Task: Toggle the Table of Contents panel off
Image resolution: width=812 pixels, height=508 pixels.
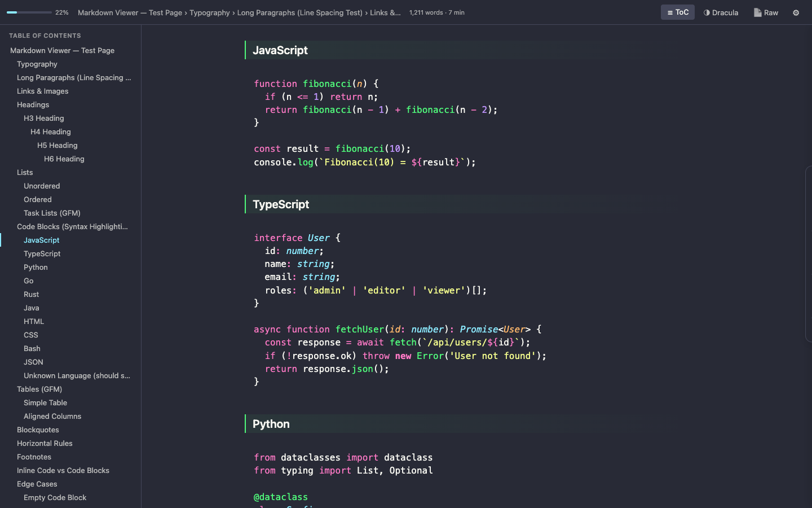Action: 677,12
